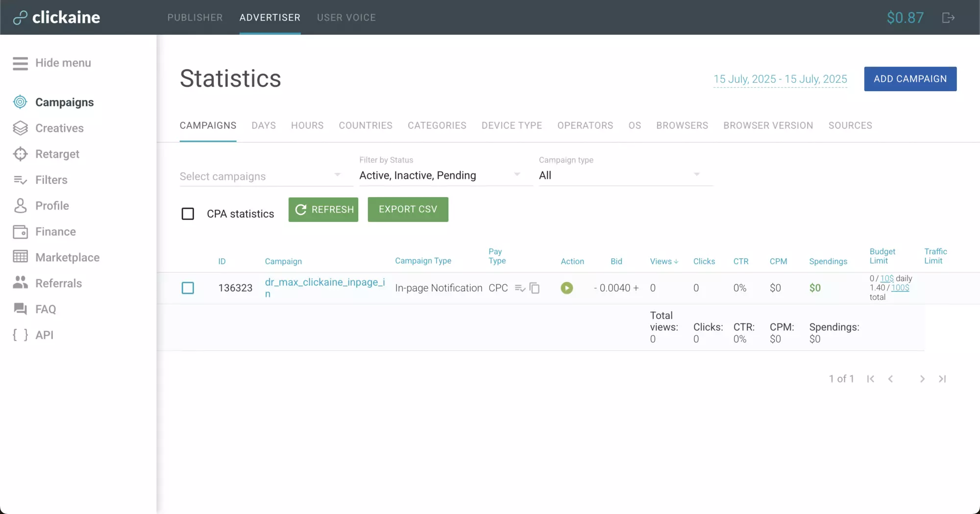Screen dimensions: 980x514
Task: Open the date range picker
Action: point(780,79)
